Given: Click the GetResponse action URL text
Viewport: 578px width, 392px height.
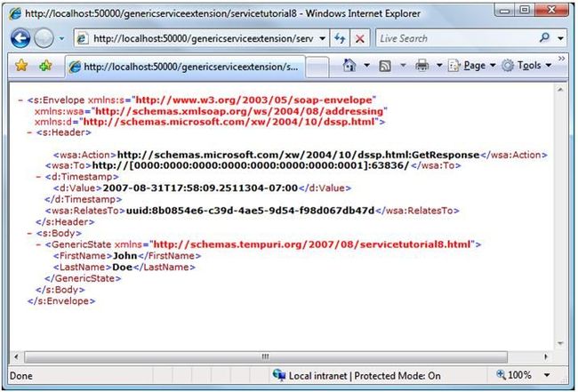Looking at the screenshot, I should [298, 155].
